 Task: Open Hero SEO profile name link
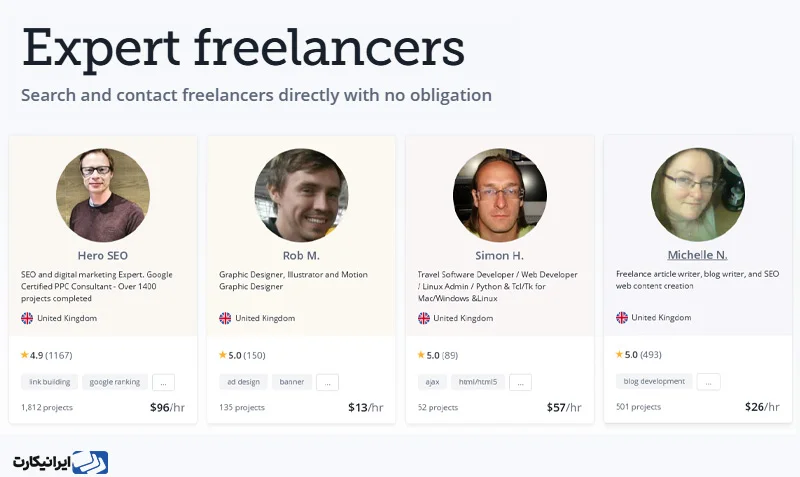(103, 256)
